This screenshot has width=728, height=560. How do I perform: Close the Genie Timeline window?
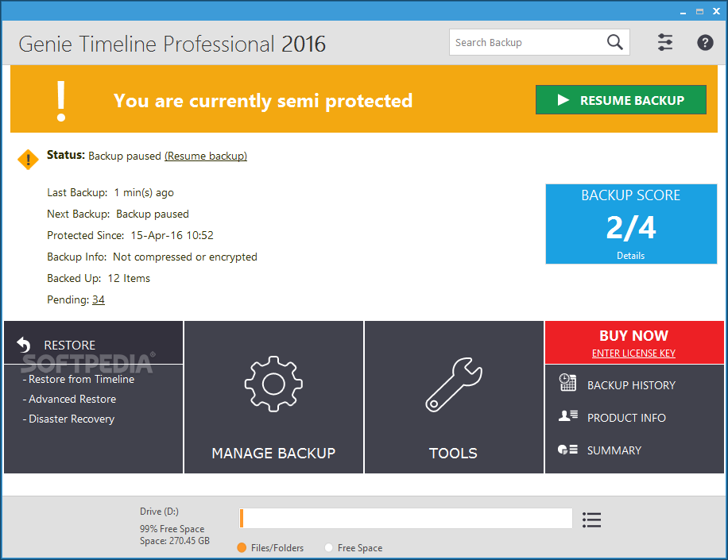pos(716,12)
